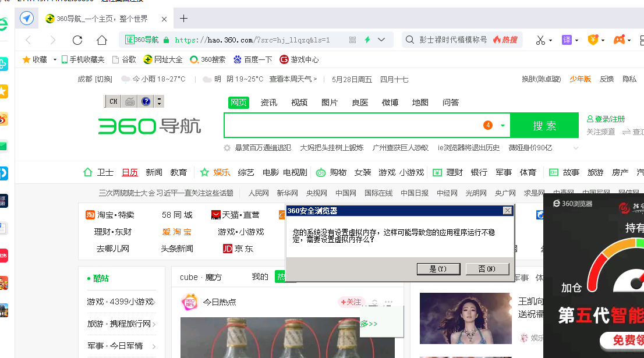
Task: Go to browser home page icon
Action: coord(102,40)
